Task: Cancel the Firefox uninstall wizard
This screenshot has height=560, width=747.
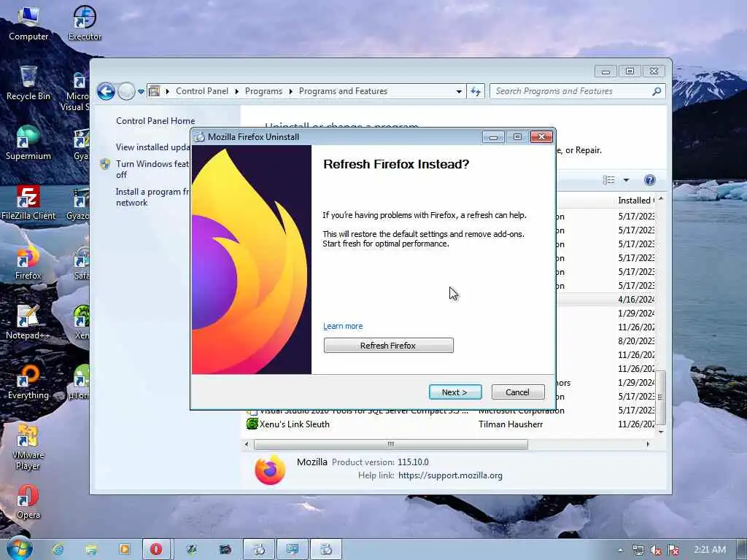Action: (518, 392)
